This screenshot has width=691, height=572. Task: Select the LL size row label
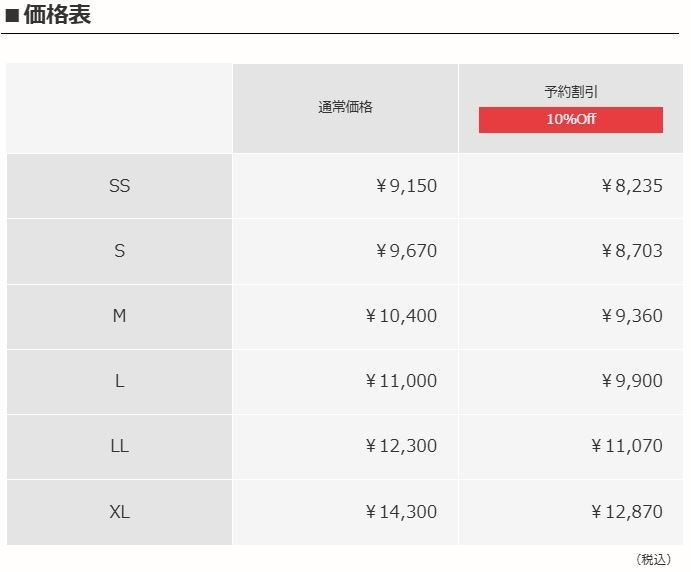coord(119,446)
